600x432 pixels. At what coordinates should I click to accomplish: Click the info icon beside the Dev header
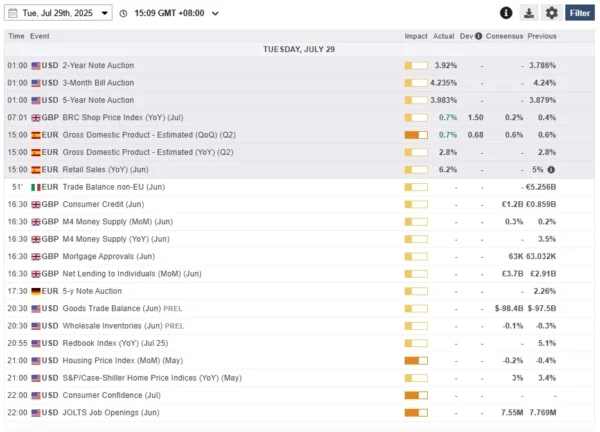pos(478,36)
